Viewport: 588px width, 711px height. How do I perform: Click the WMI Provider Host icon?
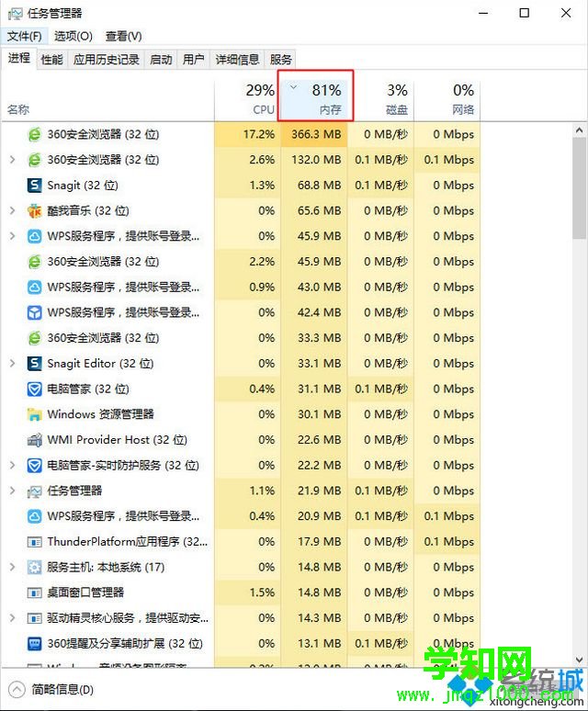pyautogui.click(x=35, y=439)
